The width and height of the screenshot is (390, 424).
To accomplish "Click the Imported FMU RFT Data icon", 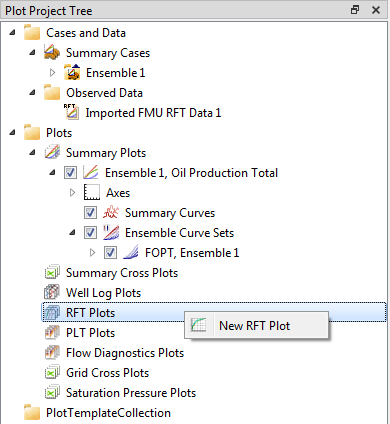I will 71,112.
